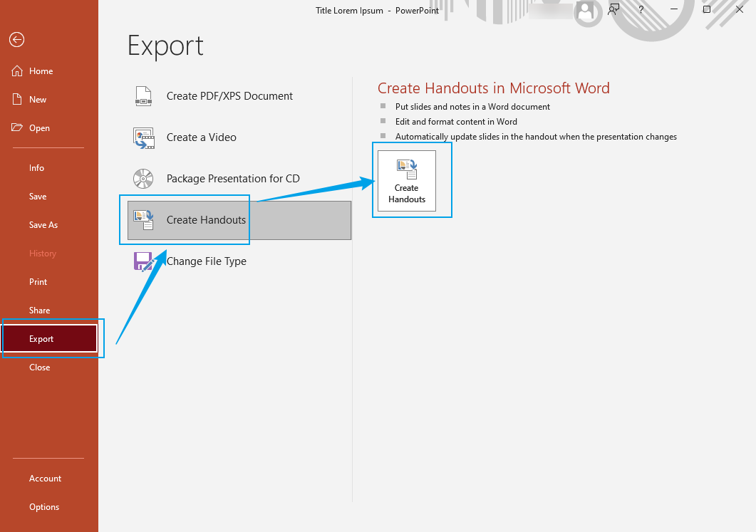
Task: Select the Save As option
Action: point(43,224)
